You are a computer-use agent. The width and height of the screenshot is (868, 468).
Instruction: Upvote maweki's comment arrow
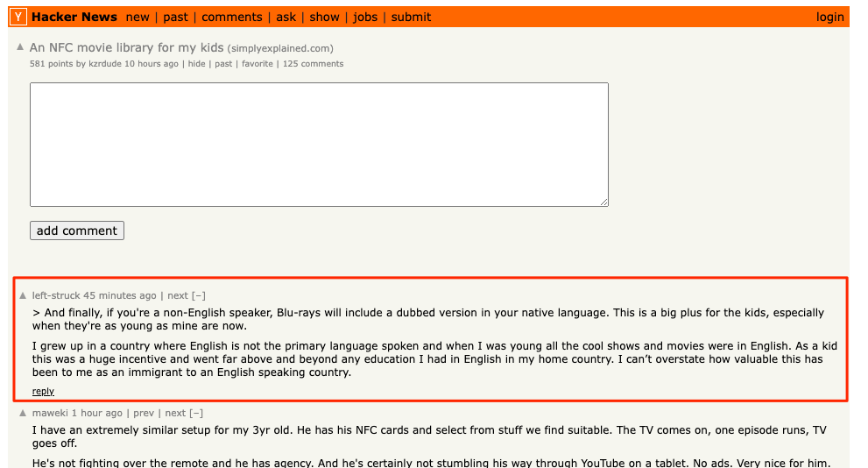(x=23, y=413)
